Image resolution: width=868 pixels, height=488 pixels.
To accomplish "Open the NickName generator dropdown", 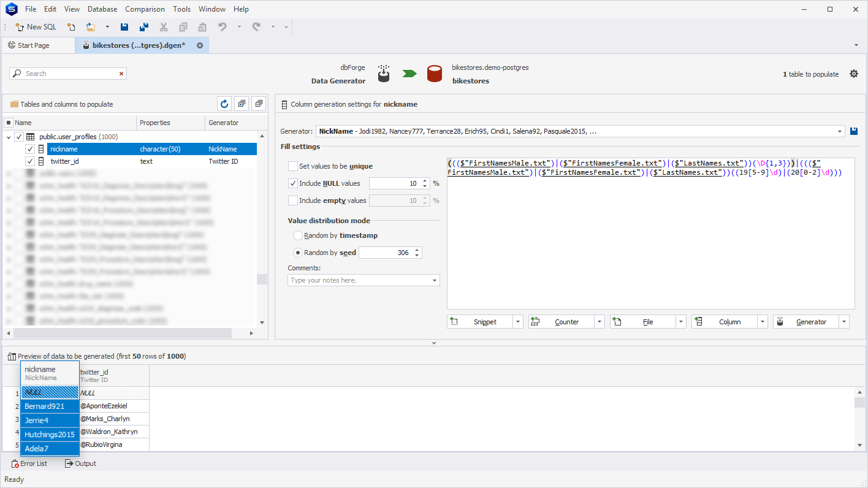I will point(840,131).
